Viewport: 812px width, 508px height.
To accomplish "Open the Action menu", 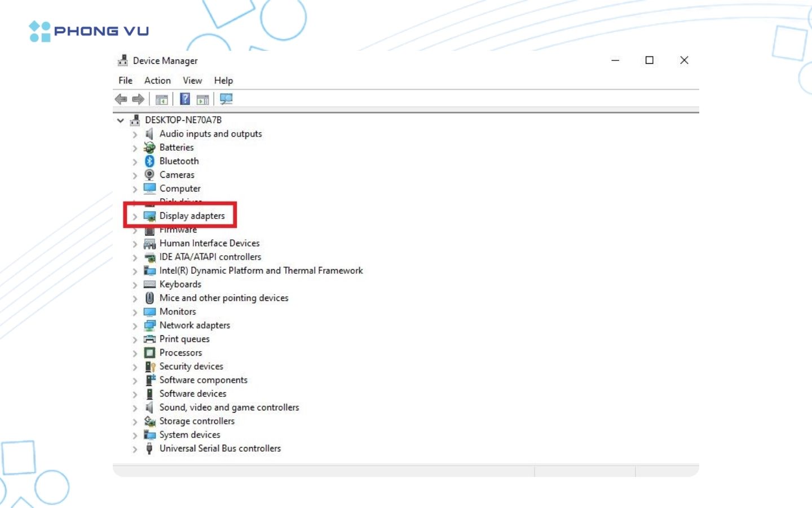I will pyautogui.click(x=157, y=81).
